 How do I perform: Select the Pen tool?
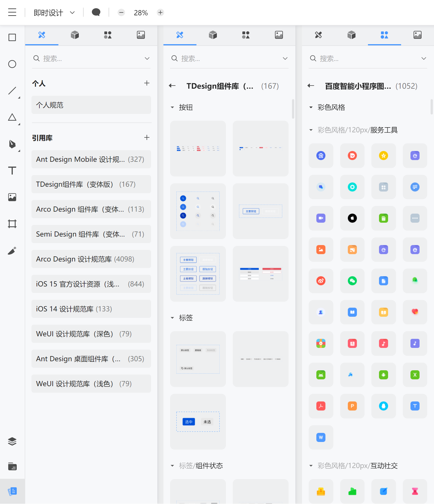coord(12,144)
